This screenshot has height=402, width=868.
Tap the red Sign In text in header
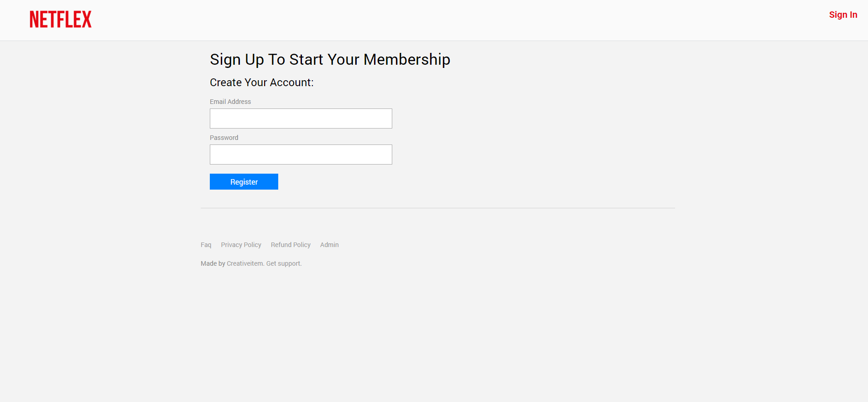point(843,15)
